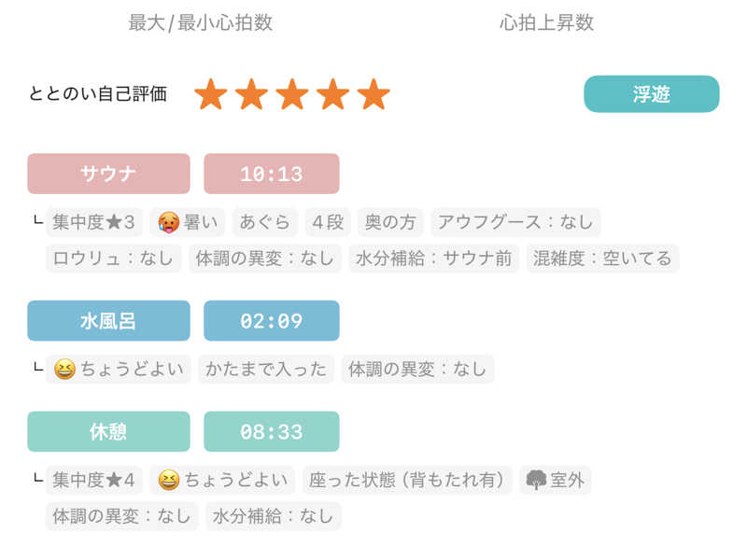The height and width of the screenshot is (560, 747).
Task: Click the tree icon next to 室外
Action: [536, 480]
